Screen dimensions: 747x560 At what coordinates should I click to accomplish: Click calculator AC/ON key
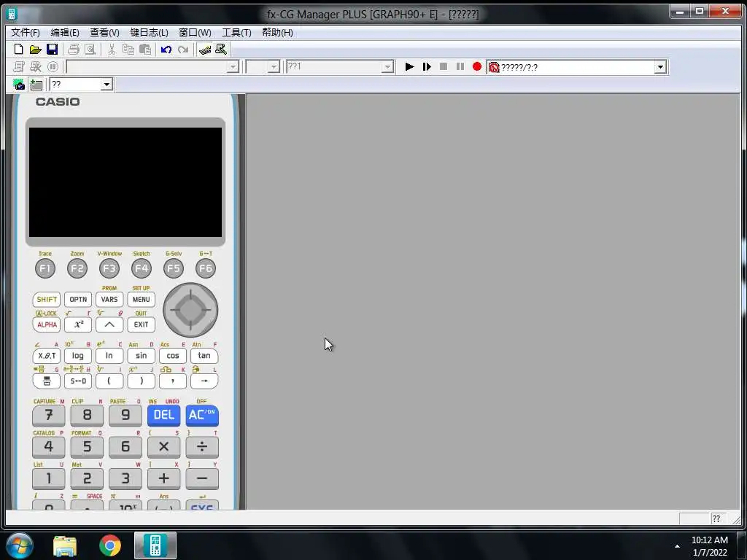point(202,415)
